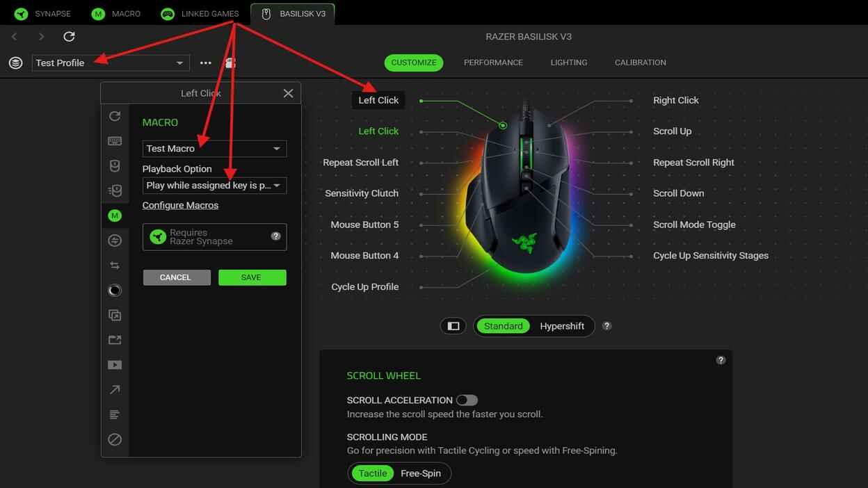The height and width of the screenshot is (488, 868).
Task: Select the Sensitivity sidebar icon
Action: pos(115,190)
